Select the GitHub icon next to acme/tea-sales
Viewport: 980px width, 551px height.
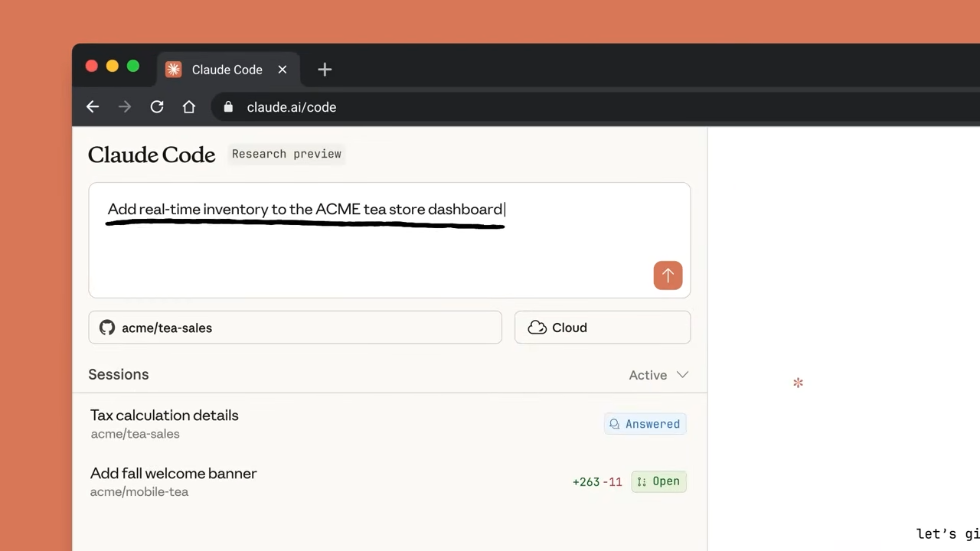(107, 328)
